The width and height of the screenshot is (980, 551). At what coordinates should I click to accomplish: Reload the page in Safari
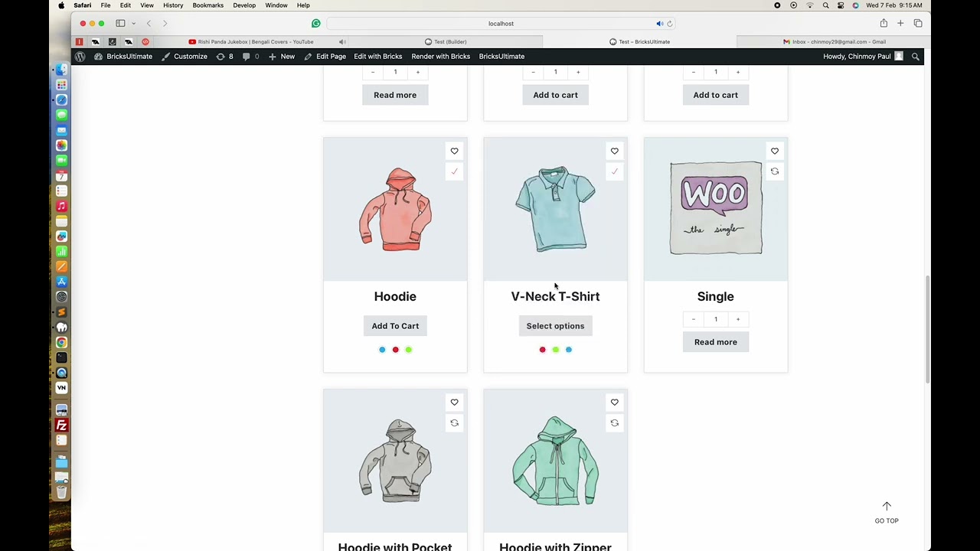click(x=669, y=24)
